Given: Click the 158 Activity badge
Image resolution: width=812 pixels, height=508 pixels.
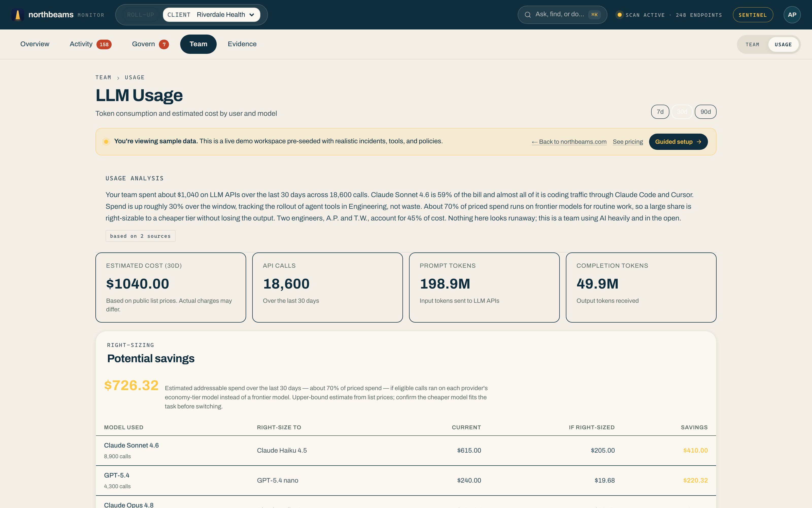Looking at the screenshot, I should (x=104, y=44).
